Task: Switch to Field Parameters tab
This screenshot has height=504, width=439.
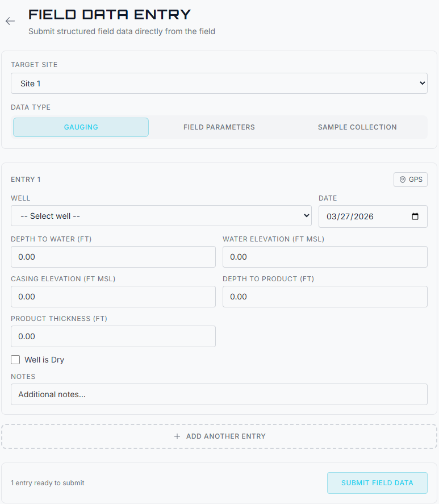Action: tap(219, 127)
